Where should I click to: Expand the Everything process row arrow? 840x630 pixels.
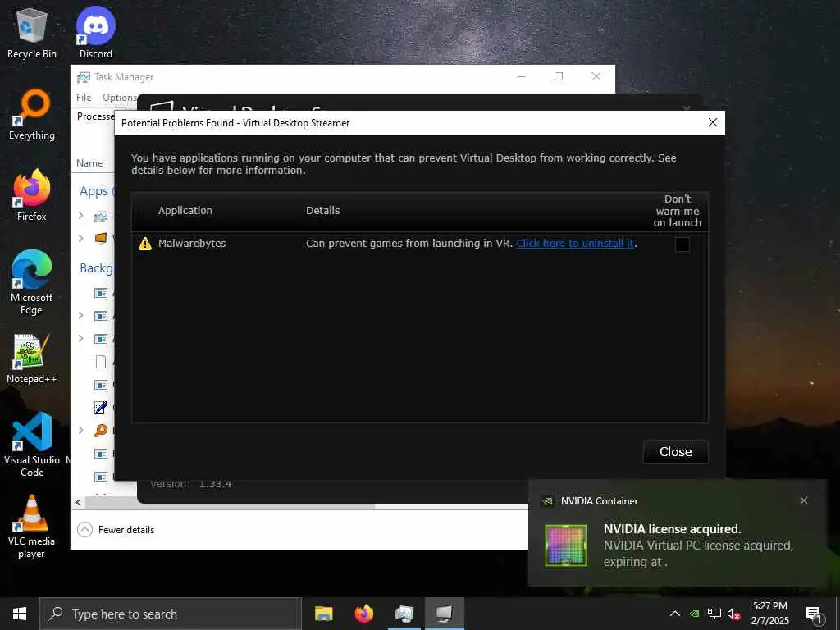coord(81,430)
